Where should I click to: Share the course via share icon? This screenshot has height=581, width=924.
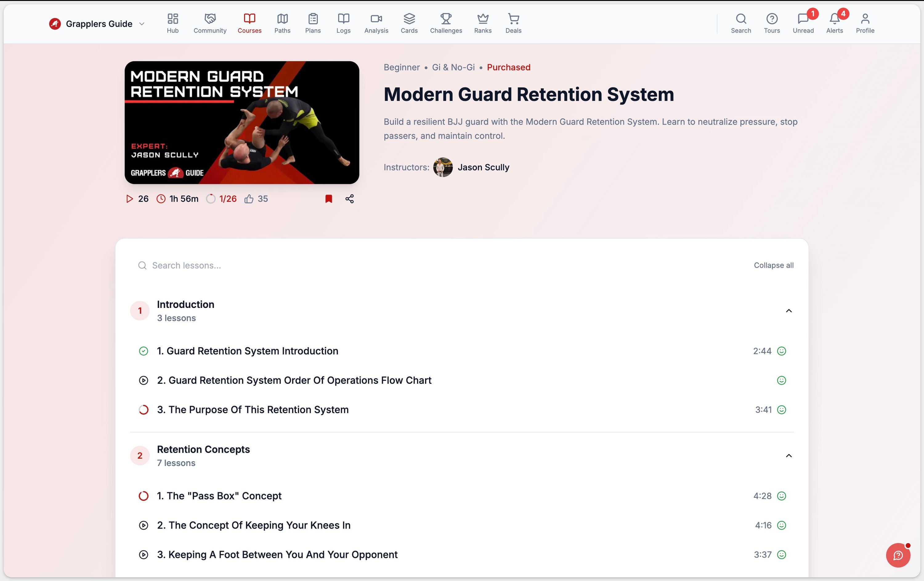[x=350, y=198]
